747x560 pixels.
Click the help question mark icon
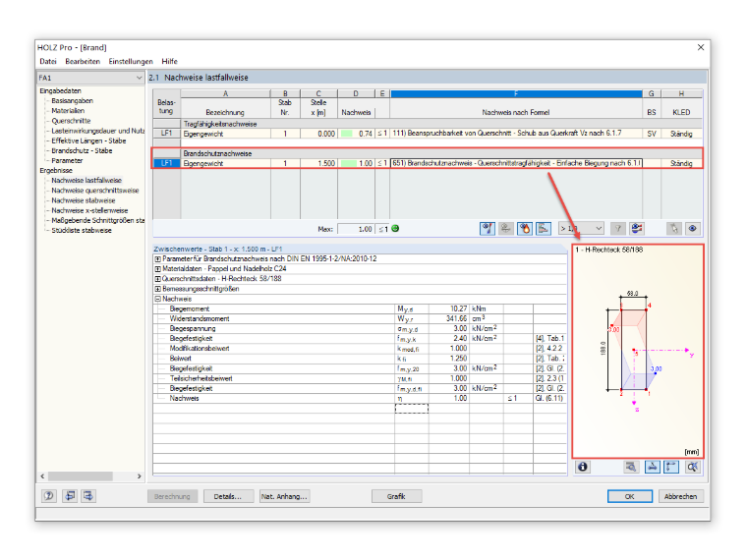pos(48,496)
